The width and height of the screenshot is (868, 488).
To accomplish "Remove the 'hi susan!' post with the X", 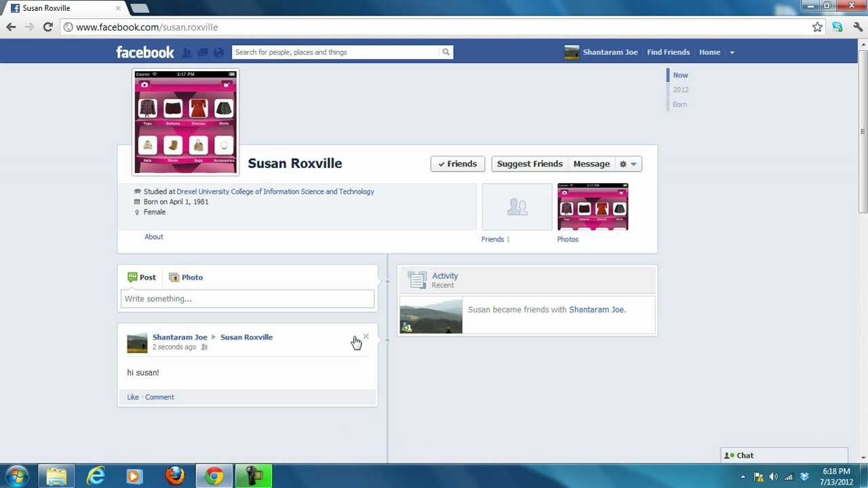I will click(x=366, y=336).
